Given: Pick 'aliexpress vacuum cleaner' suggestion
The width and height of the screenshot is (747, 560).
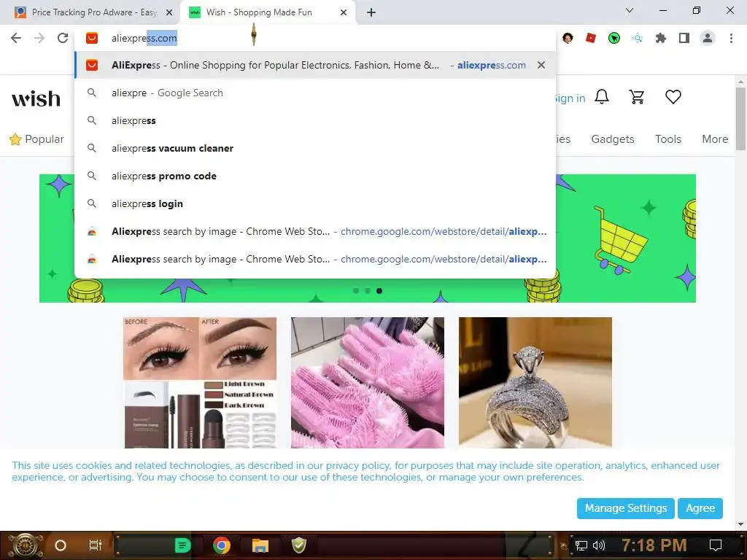Looking at the screenshot, I should (x=314, y=148).
